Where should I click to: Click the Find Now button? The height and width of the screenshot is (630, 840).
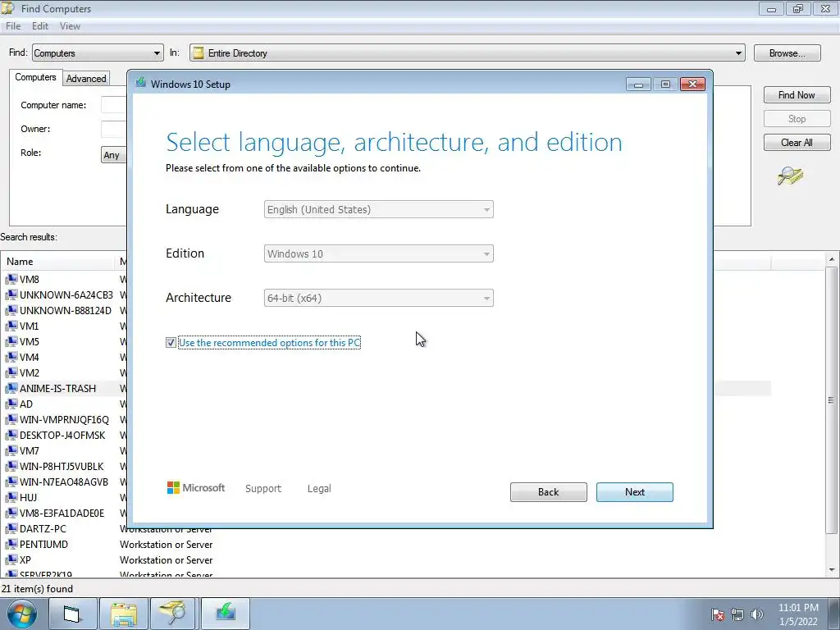point(797,95)
